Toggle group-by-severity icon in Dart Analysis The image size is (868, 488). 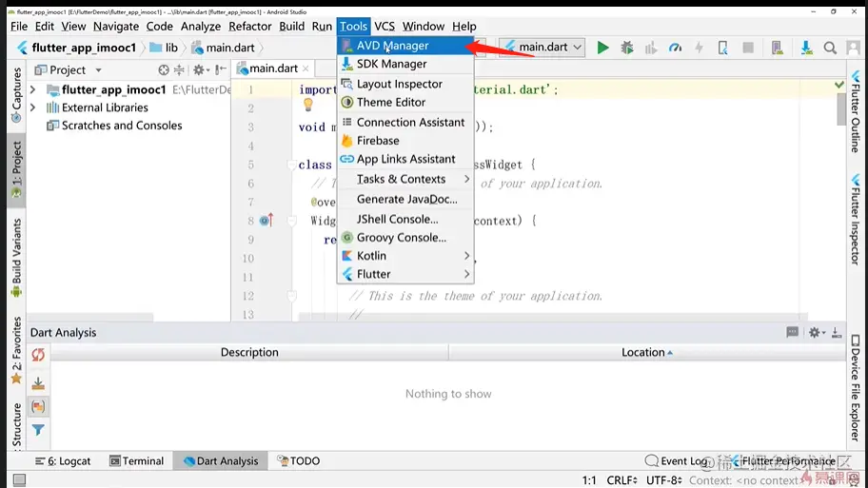point(38,407)
